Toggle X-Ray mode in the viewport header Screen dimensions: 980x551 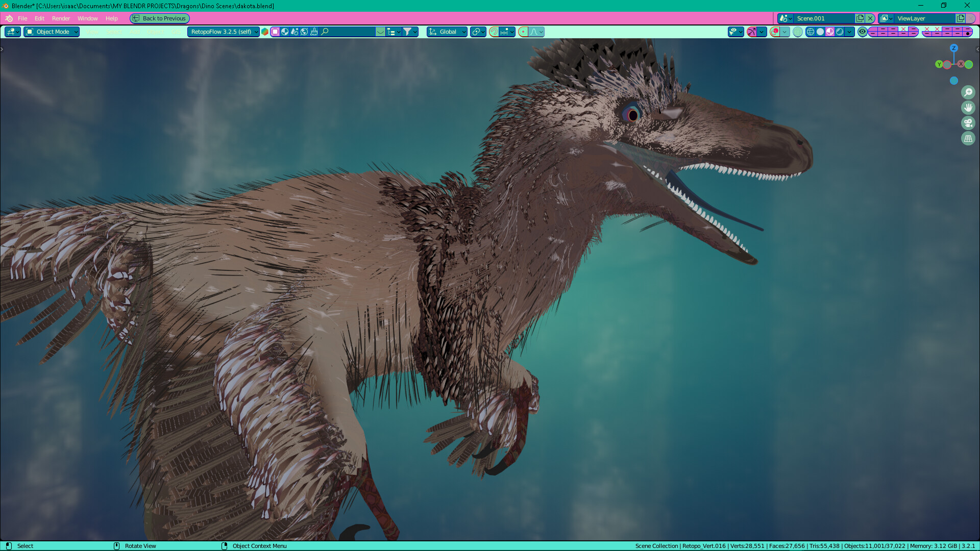[797, 32]
